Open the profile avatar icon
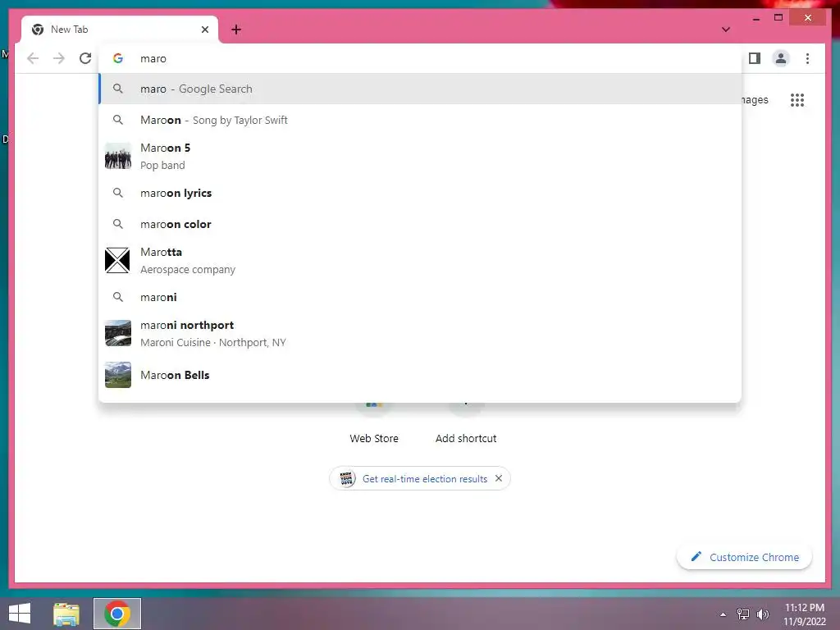The width and height of the screenshot is (840, 630). [x=781, y=58]
